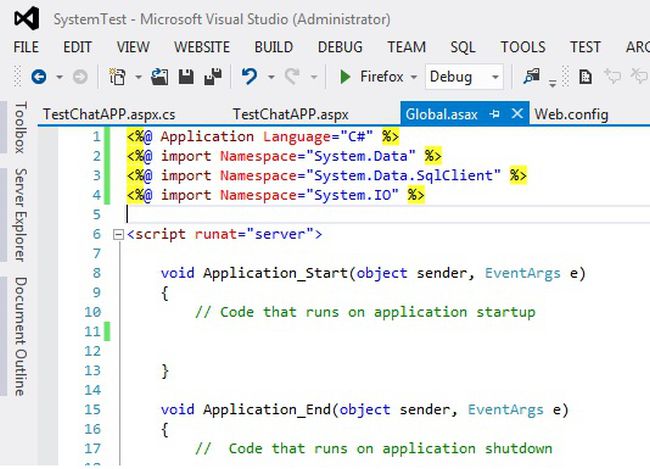Image resolution: width=650 pixels, height=469 pixels.
Task: Click the import Namespace="System.Data" line
Action: [284, 156]
